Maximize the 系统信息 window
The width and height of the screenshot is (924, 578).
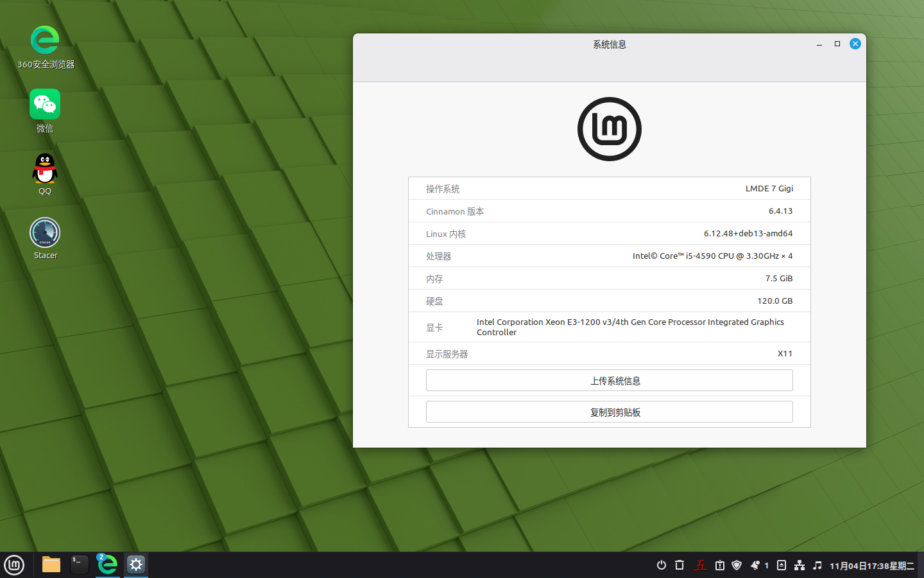pos(837,44)
